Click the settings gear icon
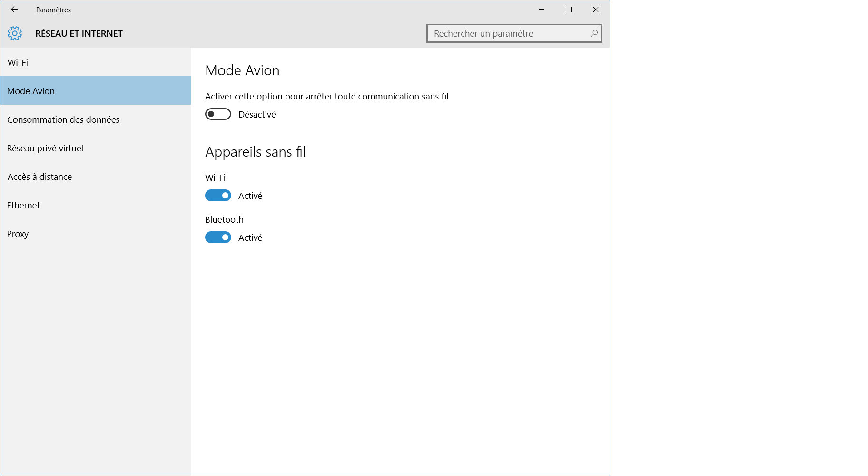This screenshot has height=476, width=868. [15, 33]
